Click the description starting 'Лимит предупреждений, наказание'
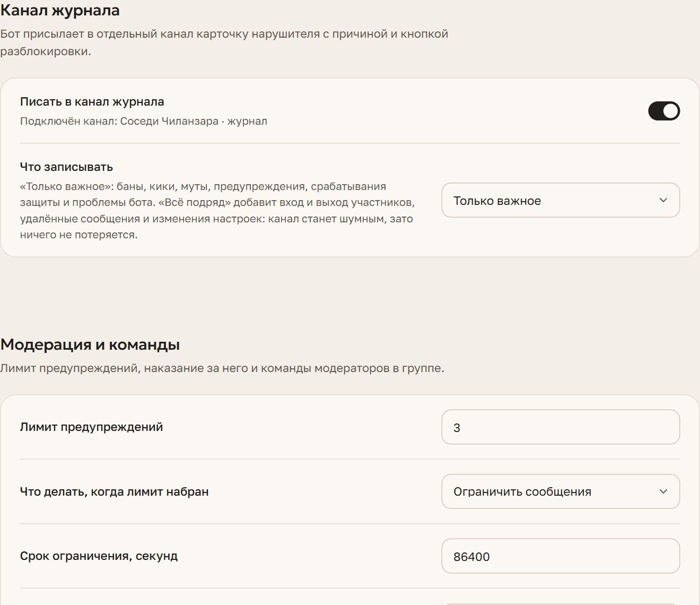This screenshot has height=605, width=700. point(222,368)
